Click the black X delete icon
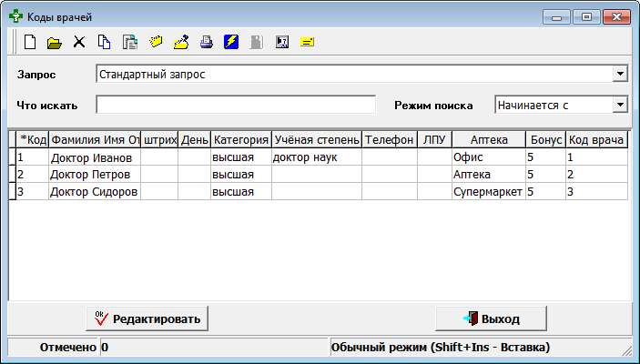Screen dimensions: 640x364 [79, 42]
